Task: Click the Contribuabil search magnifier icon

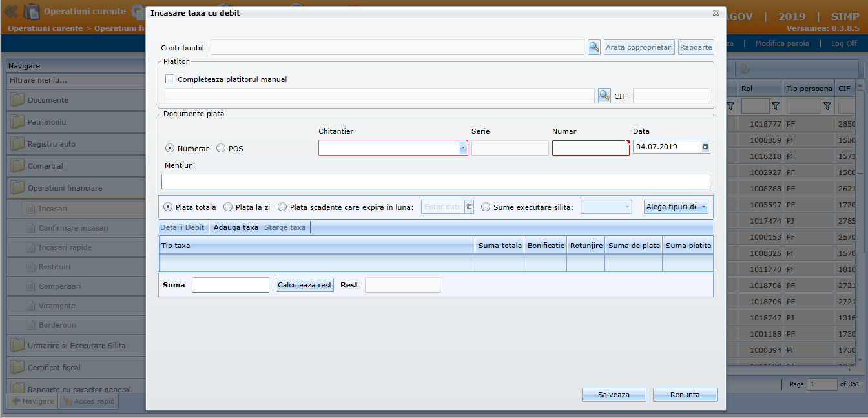Action: coord(594,47)
